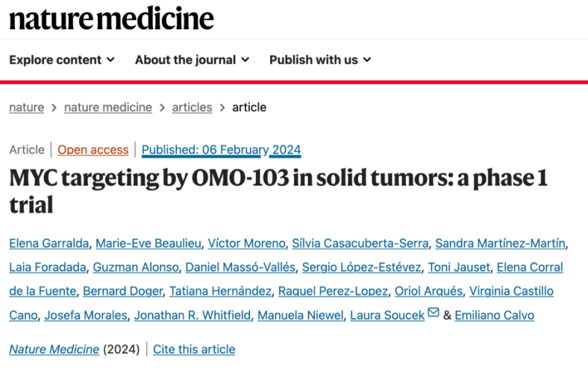Click the nature medicine logo
This screenshot has height=368, width=588.
tap(110, 18)
